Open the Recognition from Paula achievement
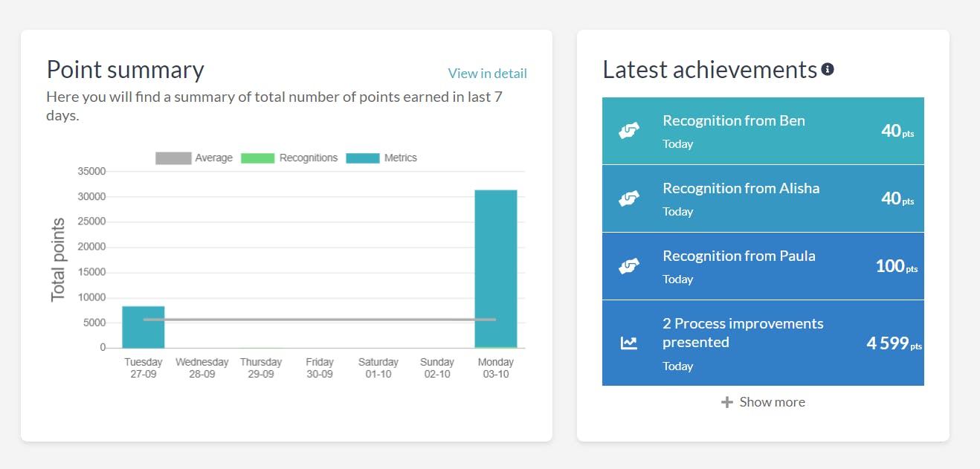This screenshot has height=469, width=980. tap(763, 266)
